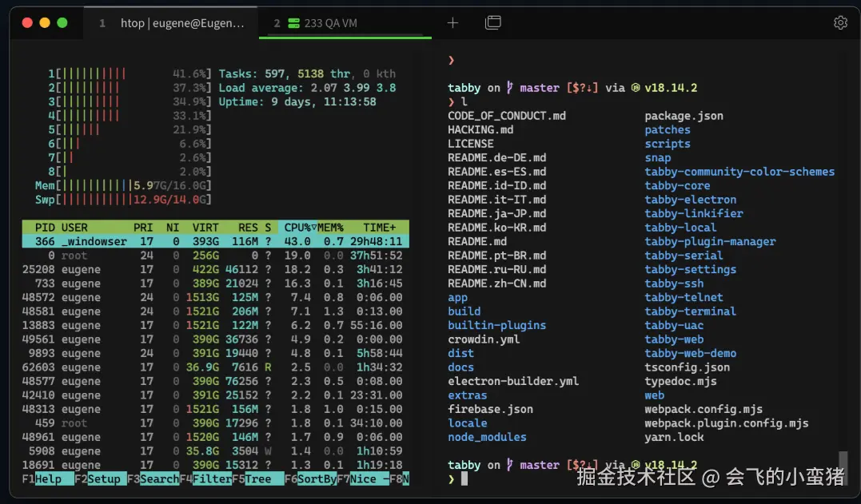Image resolution: width=861 pixels, height=504 pixels.
Task: Select process row with PID 62603
Action: coord(215,367)
